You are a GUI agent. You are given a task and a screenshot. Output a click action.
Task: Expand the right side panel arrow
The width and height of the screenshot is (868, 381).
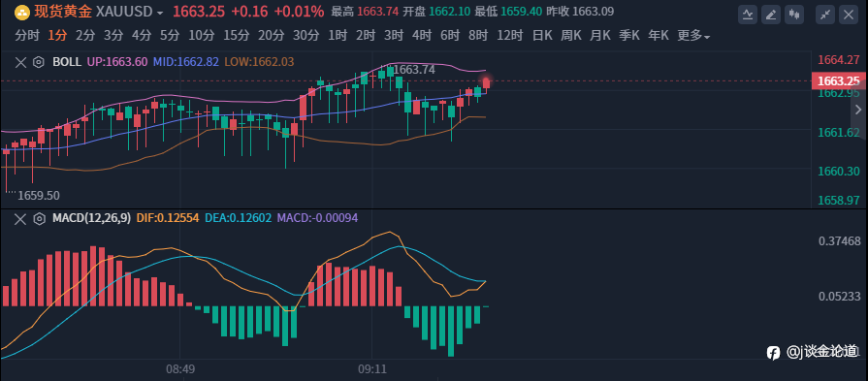[x=858, y=110]
